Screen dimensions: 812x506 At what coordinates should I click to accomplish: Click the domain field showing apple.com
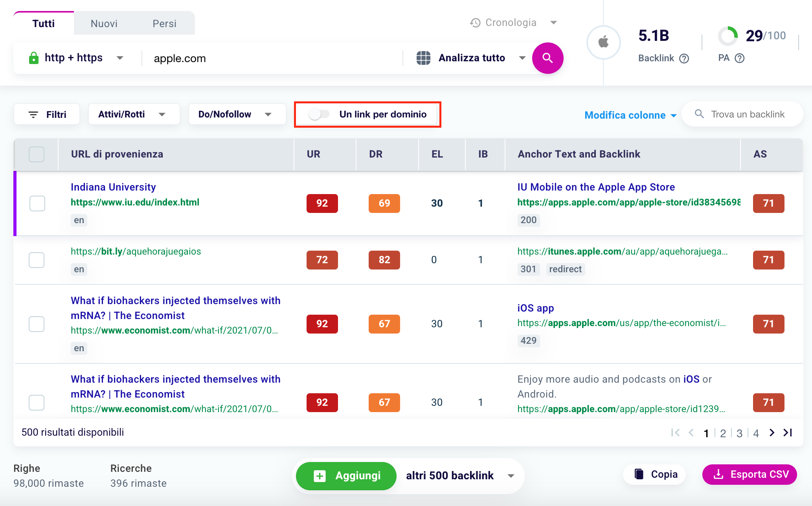[x=271, y=58]
